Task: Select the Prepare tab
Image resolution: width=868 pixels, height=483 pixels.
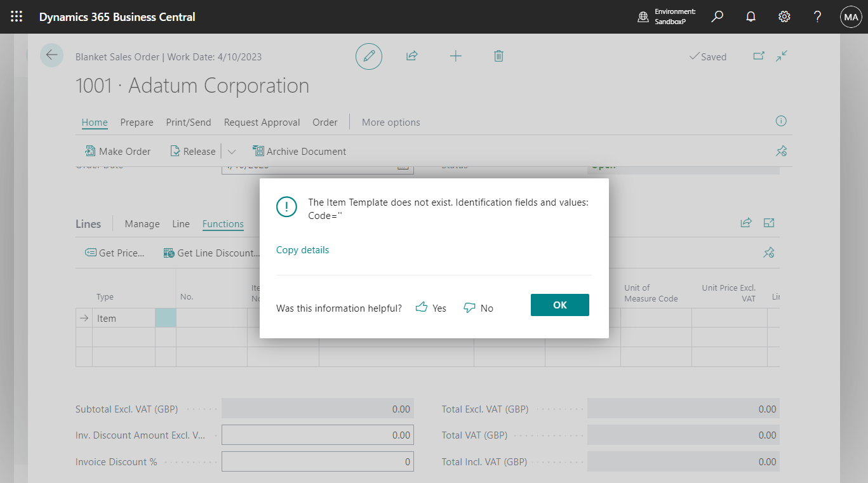Action: pos(137,122)
